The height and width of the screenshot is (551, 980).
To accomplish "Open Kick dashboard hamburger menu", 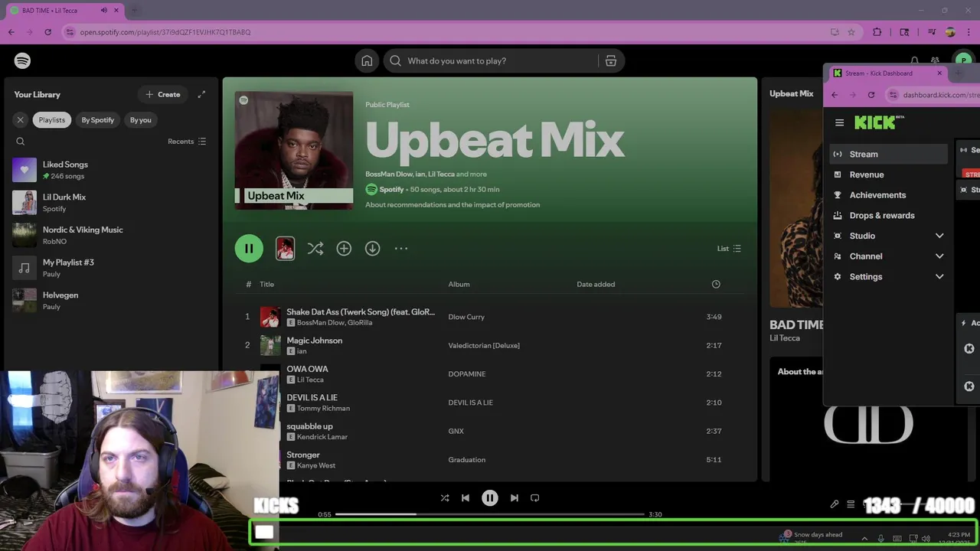I will click(840, 122).
